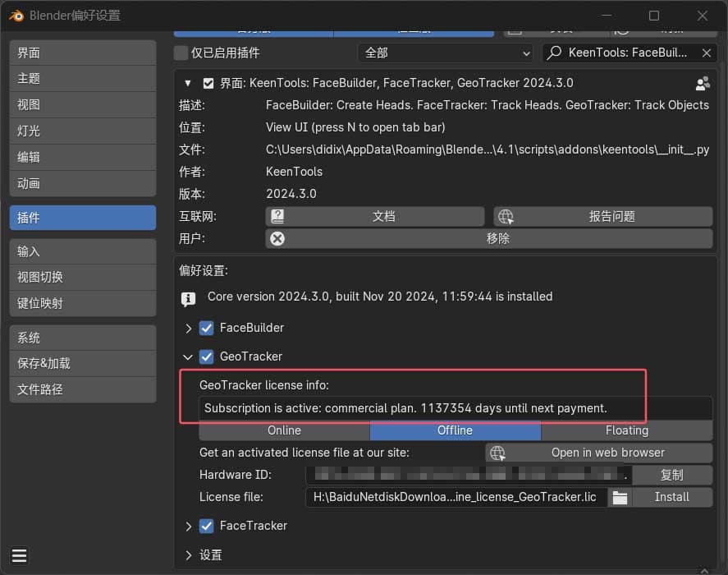
Task: Switch license mode to Online
Action: coord(284,430)
